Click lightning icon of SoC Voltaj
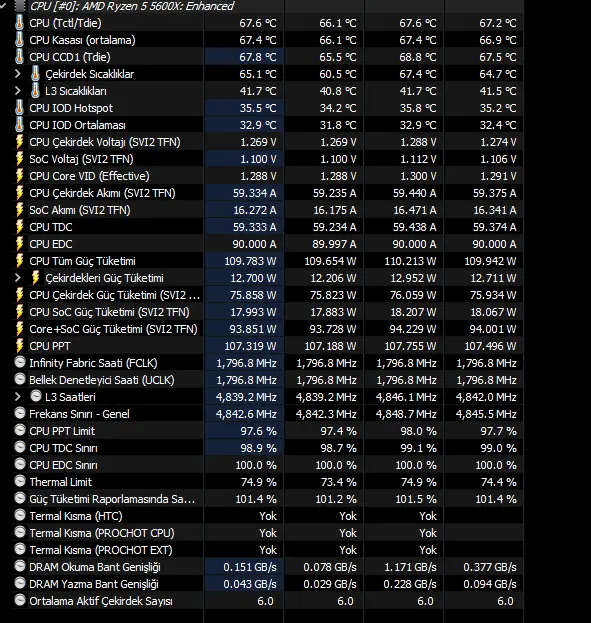Viewport: 591px width, 623px height. tap(19, 159)
